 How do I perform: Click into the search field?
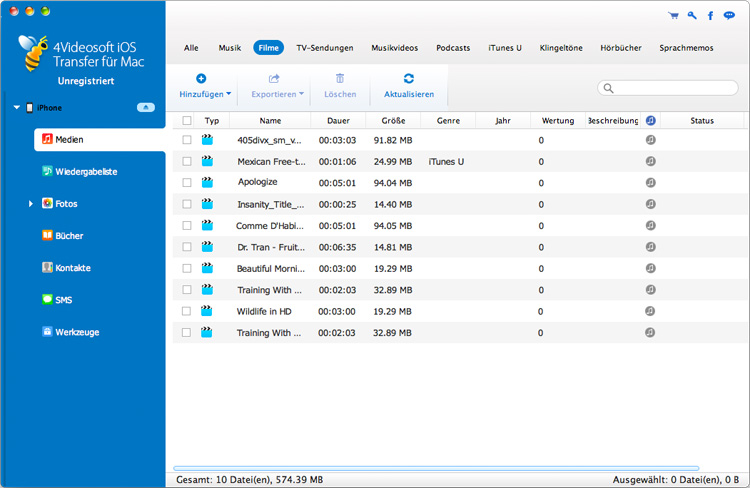[x=670, y=88]
